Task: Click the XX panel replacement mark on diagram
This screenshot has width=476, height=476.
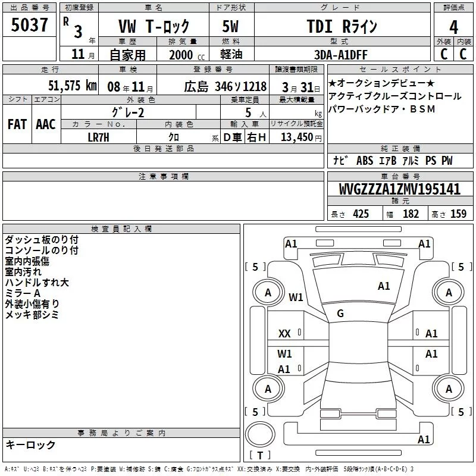Action: 284,334
